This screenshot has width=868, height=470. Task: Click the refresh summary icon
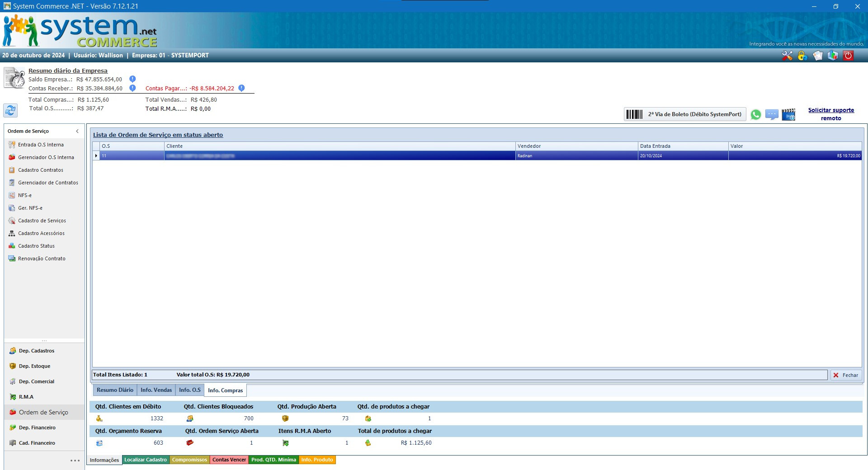(10, 110)
